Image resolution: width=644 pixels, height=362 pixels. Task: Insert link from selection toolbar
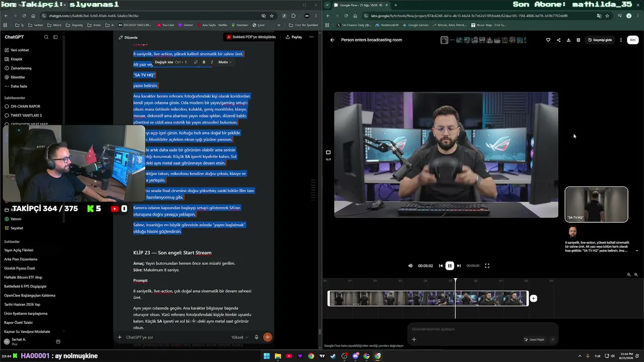[x=196, y=62]
